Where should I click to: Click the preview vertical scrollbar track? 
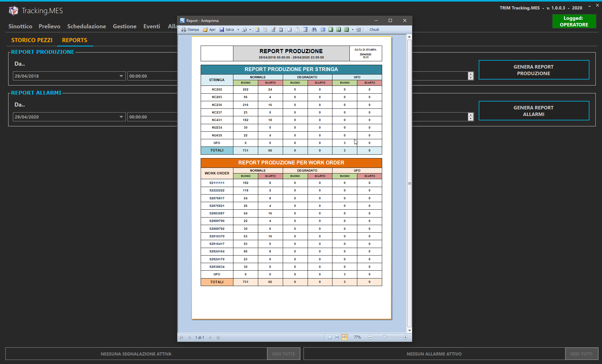(410, 184)
